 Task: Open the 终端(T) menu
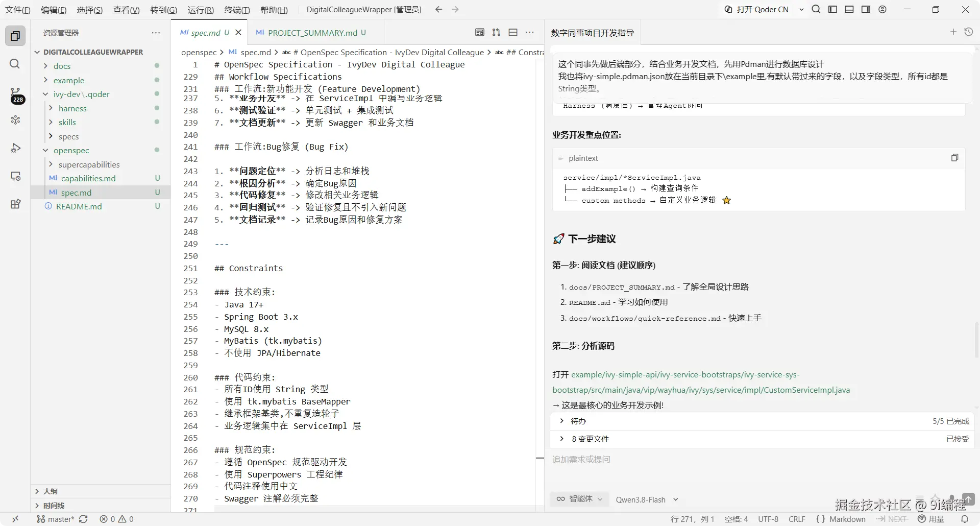237,10
